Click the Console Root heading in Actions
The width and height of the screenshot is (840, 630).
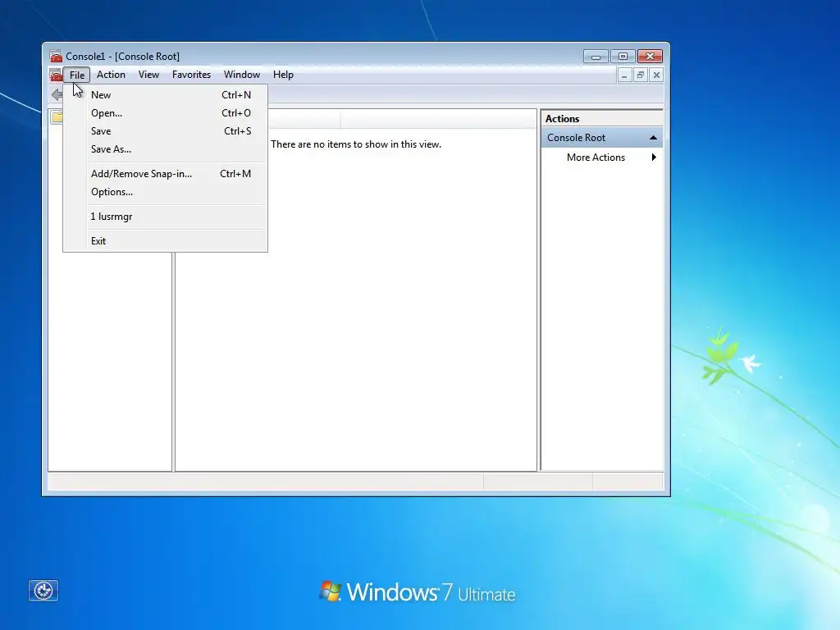pos(601,138)
